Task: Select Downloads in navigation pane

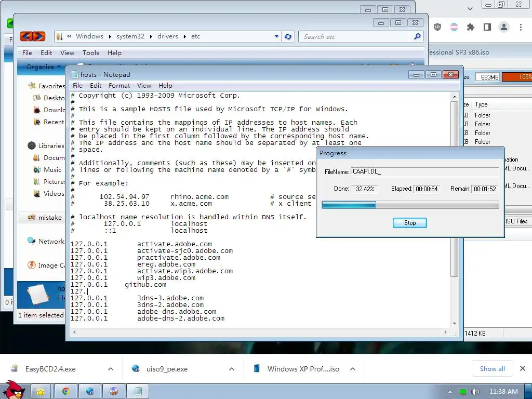Action: [x=49, y=110]
